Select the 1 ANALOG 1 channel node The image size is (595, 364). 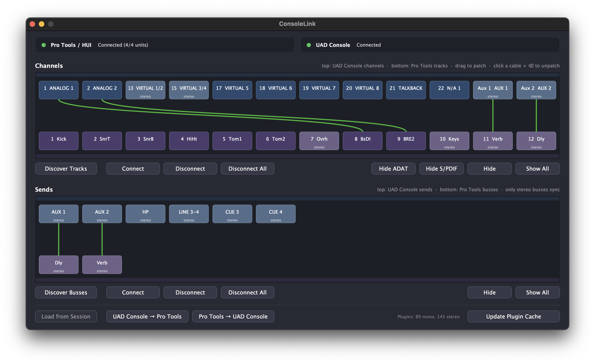58,90
